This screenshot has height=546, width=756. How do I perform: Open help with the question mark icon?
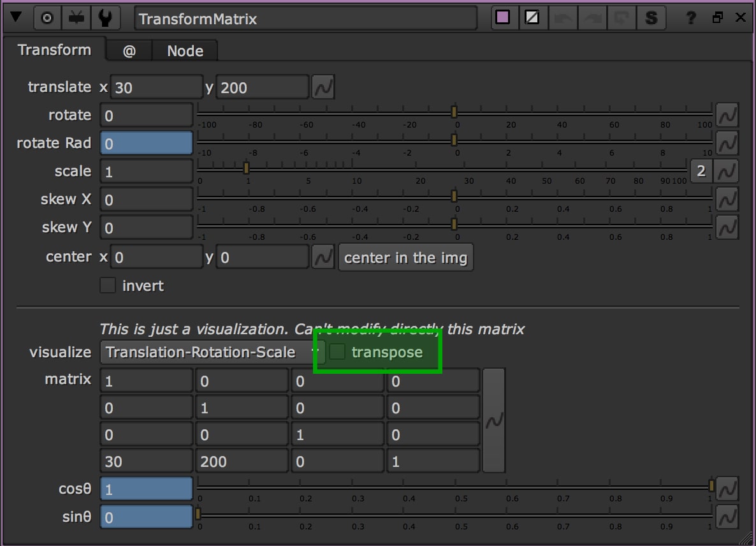[691, 18]
